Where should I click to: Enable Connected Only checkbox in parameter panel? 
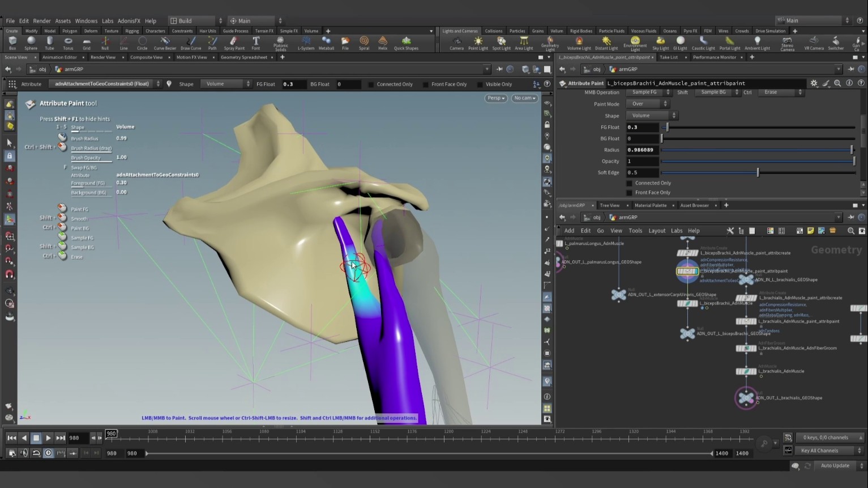629,183
